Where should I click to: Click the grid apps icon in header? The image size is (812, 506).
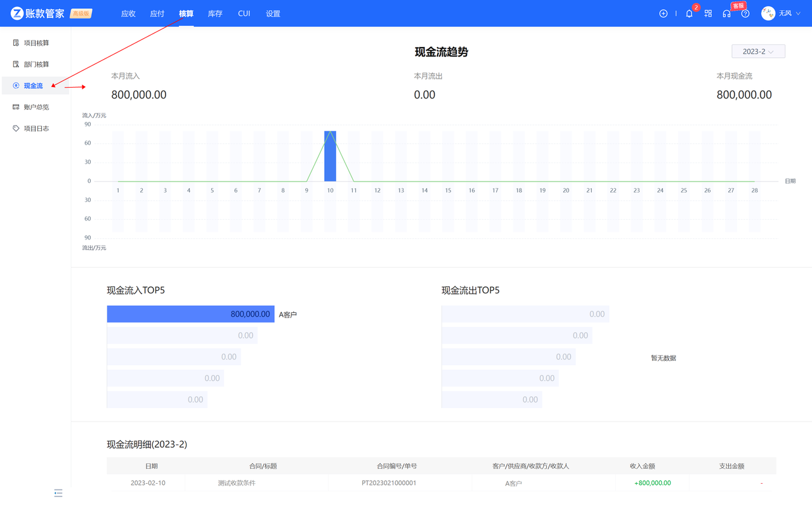[x=708, y=13]
